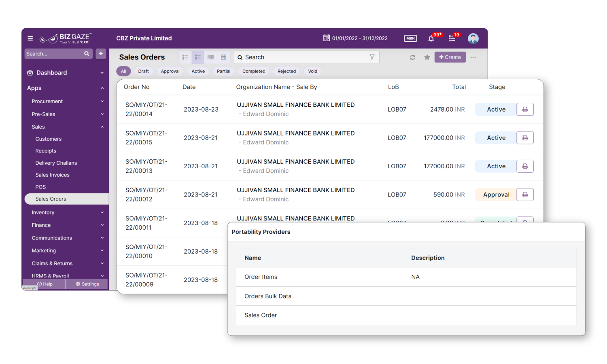Expand the Pre-Sales menu chevron
This screenshot has height=364, width=607.
click(x=102, y=114)
